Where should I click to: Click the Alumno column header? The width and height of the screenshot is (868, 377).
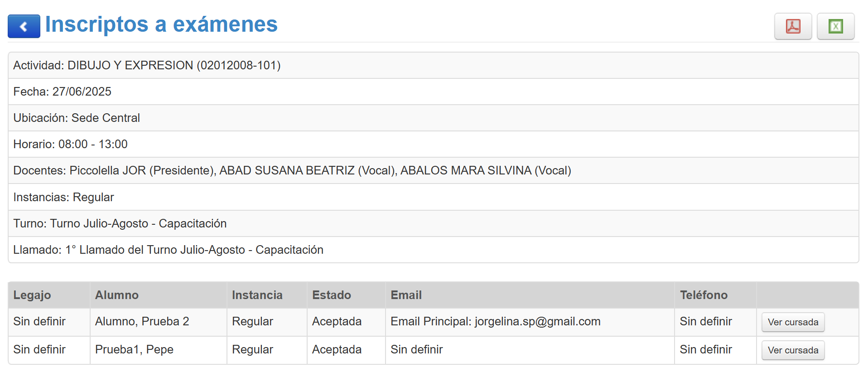pos(116,295)
